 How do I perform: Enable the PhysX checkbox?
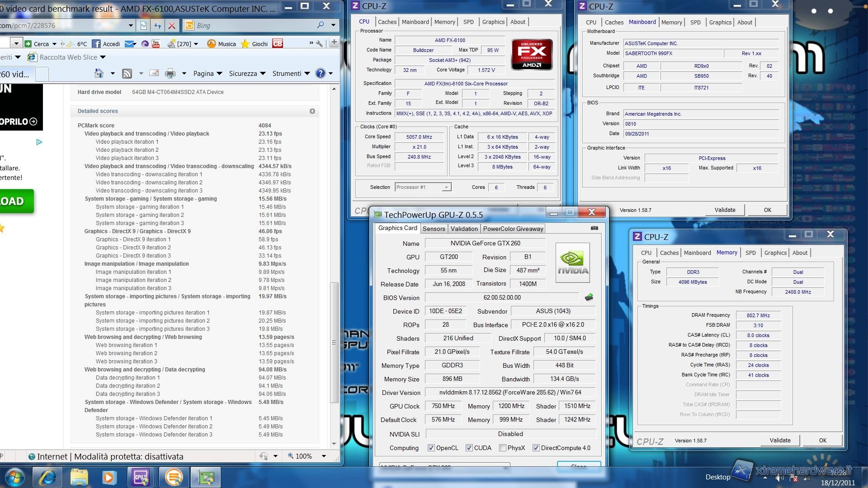[x=502, y=448]
